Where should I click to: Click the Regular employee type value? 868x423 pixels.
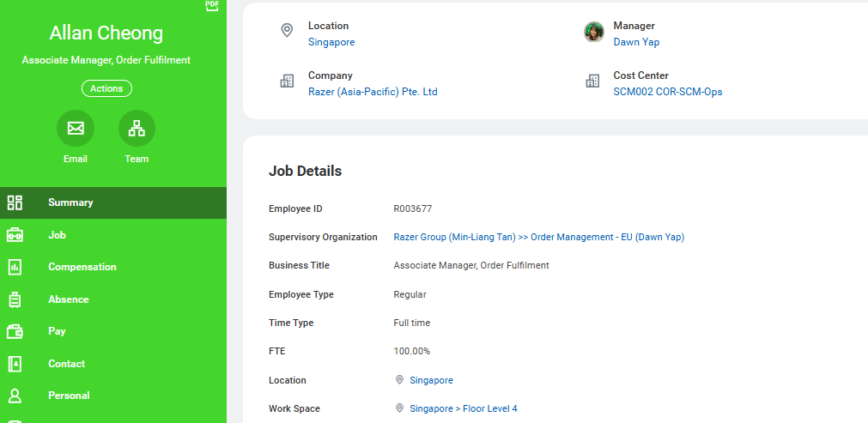coord(410,294)
